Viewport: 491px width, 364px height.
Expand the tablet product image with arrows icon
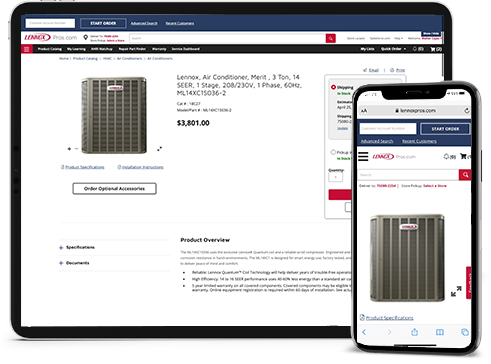click(x=160, y=149)
